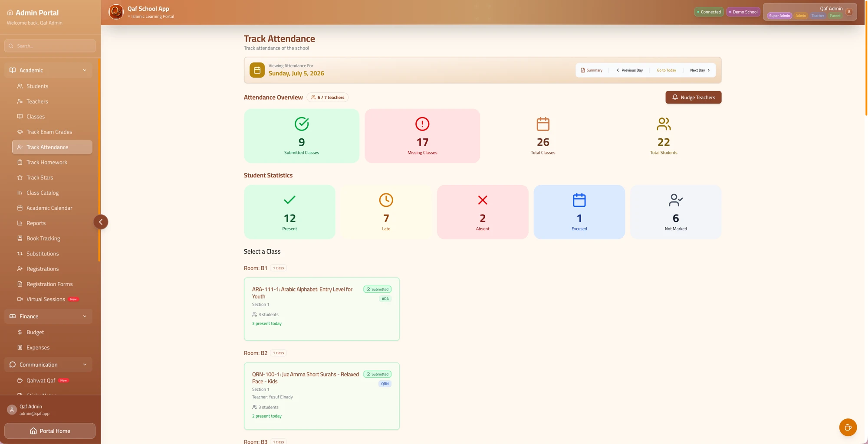Open the Class Catalog library icon
The width and height of the screenshot is (868, 444).
20,193
